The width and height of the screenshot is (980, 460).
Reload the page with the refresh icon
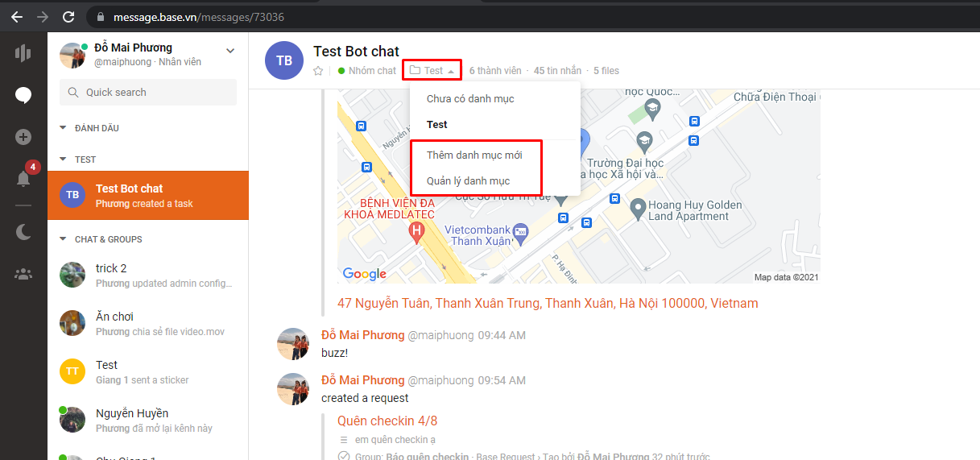68,17
